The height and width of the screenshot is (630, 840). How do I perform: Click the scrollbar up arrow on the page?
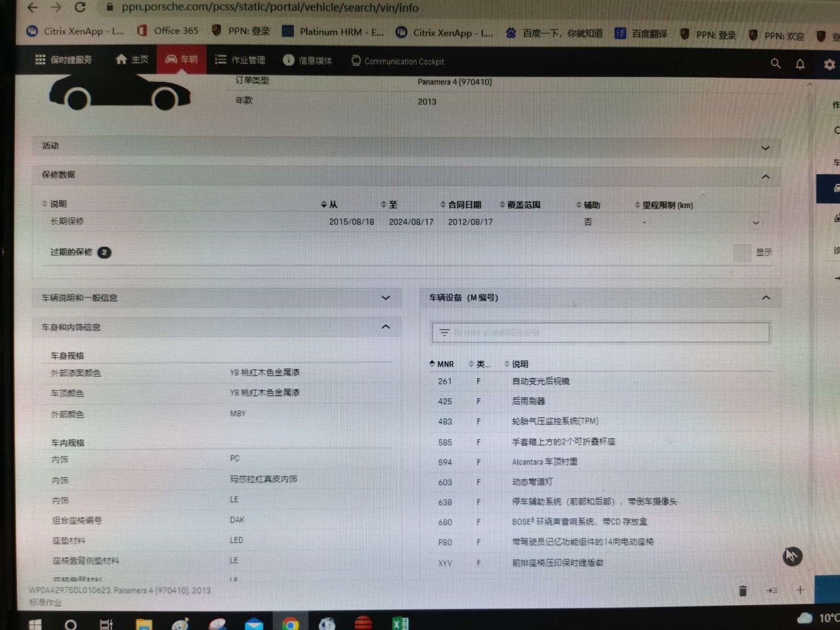809,84
